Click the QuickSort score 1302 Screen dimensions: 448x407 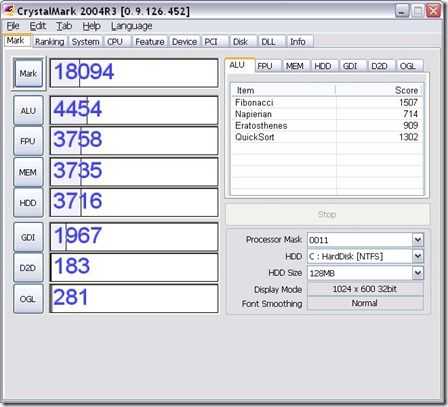click(x=408, y=137)
